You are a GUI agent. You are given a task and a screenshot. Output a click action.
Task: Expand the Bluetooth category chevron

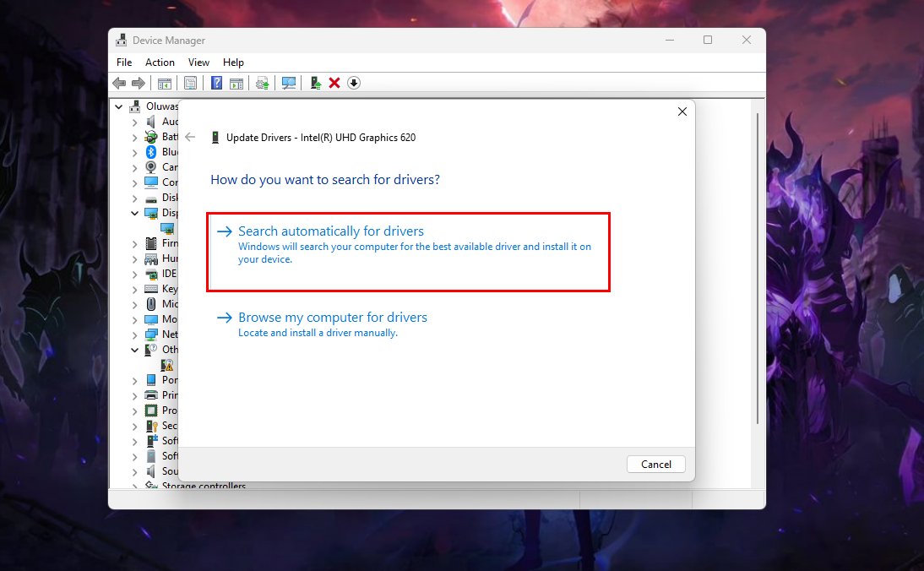135,152
